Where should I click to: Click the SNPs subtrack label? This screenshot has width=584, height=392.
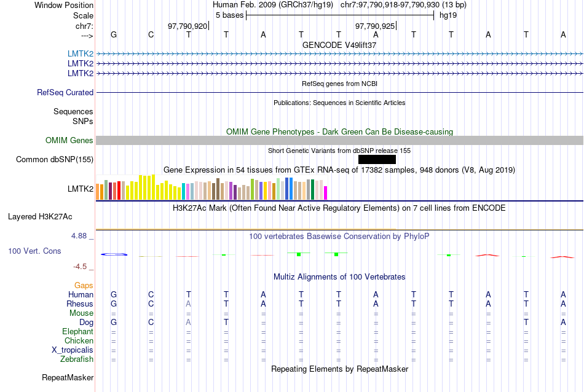click(x=83, y=122)
